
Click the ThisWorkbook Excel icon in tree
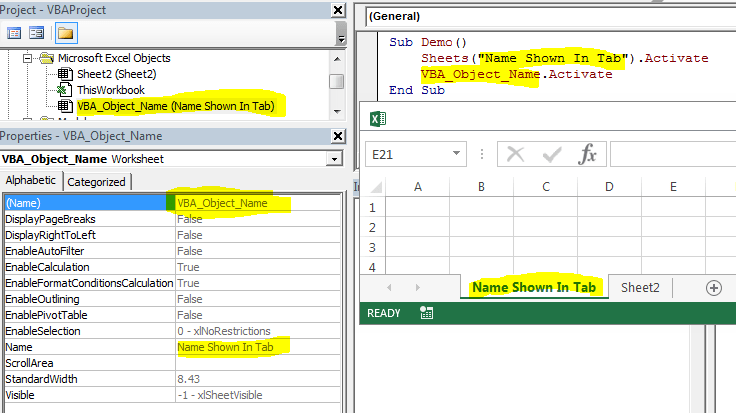point(65,90)
